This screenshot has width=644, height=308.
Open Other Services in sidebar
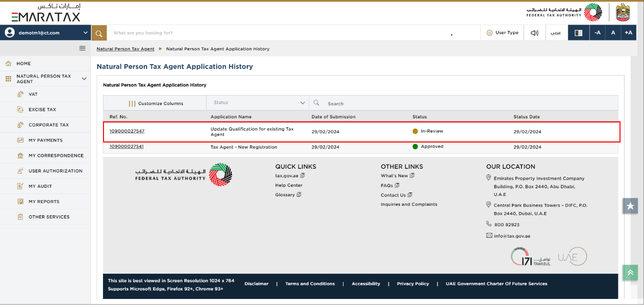pos(49,217)
